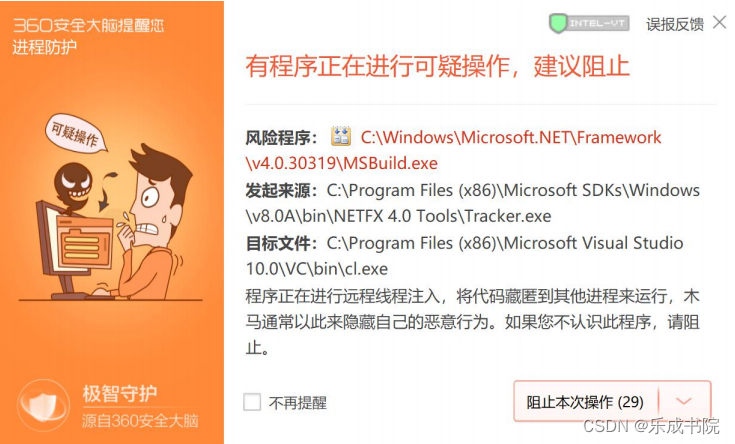Click the 360安全大脑提醒您 title text
Viewport: 735px width, 444px height.
click(88, 25)
